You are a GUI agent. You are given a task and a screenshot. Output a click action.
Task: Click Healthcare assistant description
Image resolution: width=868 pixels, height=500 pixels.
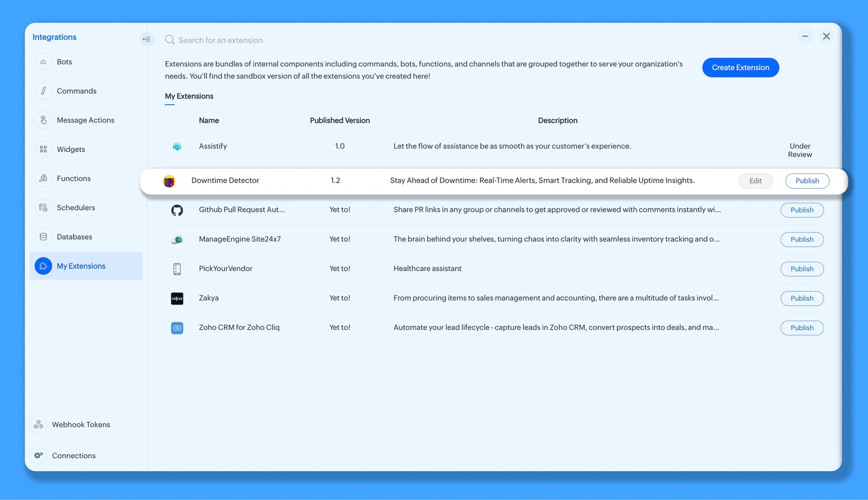click(428, 269)
